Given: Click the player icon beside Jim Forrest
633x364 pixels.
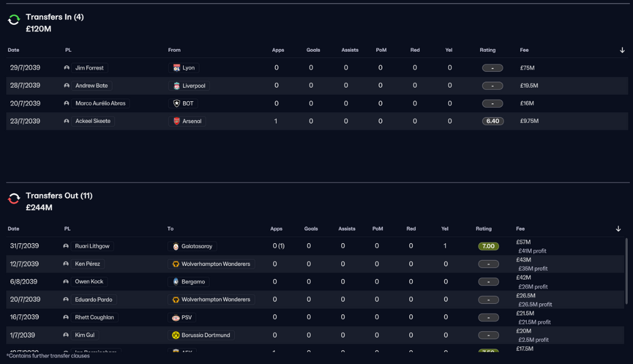Looking at the screenshot, I should click(66, 68).
